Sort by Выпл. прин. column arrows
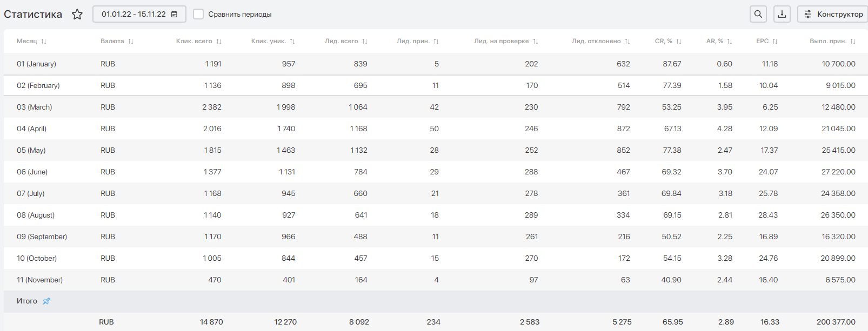 [853, 42]
